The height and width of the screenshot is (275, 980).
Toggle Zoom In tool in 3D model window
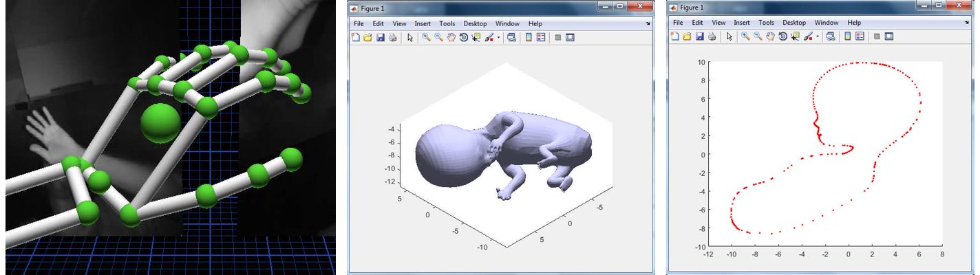point(427,37)
